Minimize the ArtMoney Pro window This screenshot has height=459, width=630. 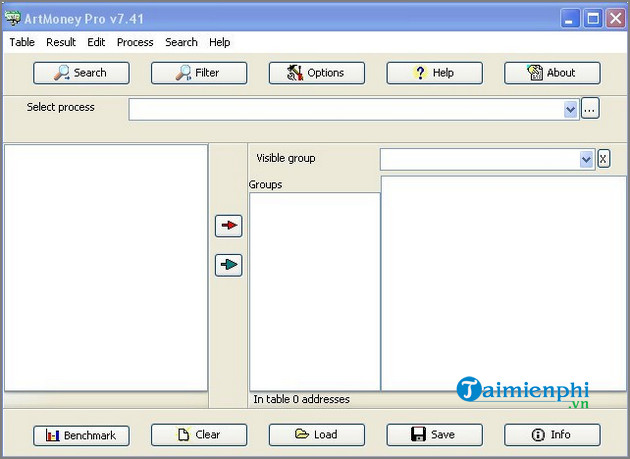570,18
